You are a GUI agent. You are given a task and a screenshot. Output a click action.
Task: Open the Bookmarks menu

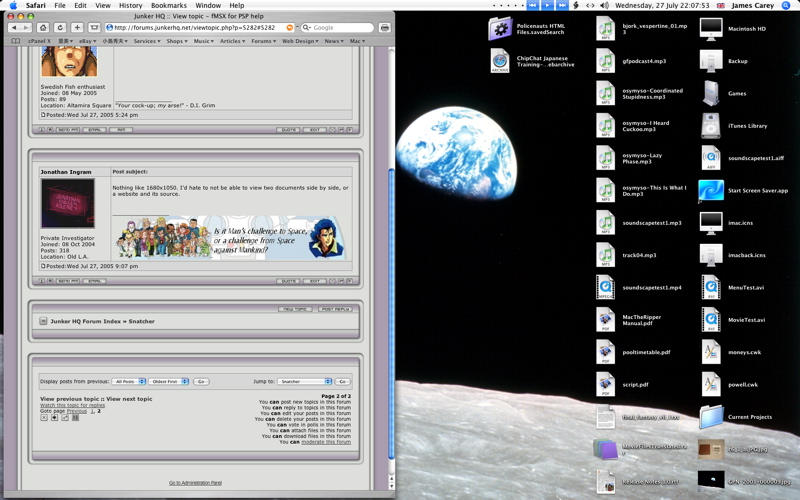tap(168, 5)
